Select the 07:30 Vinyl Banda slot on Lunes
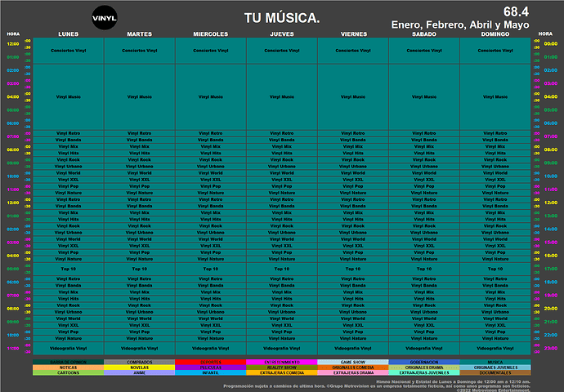564x392 pixels. 69,140
